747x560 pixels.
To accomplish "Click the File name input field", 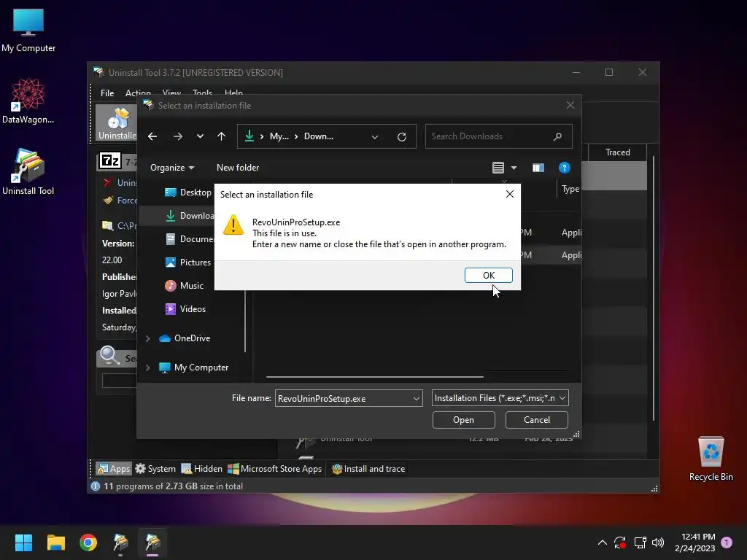I will 343,399.
